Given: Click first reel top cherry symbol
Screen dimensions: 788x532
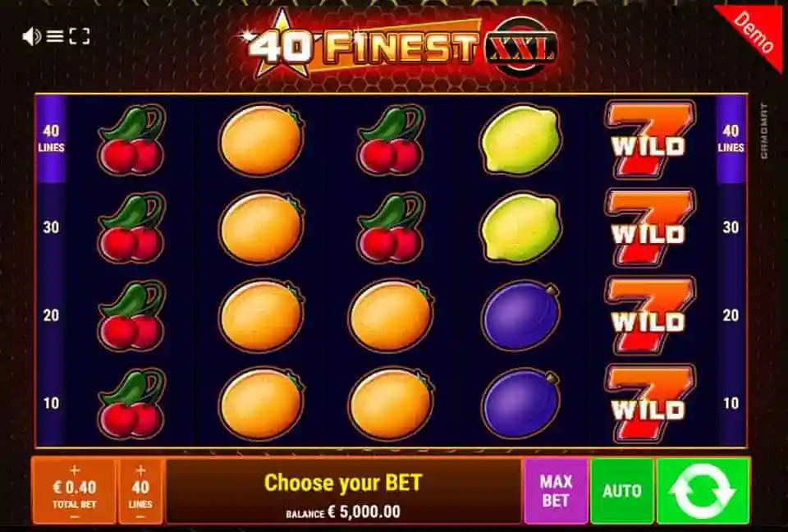Looking at the screenshot, I should (x=132, y=140).
